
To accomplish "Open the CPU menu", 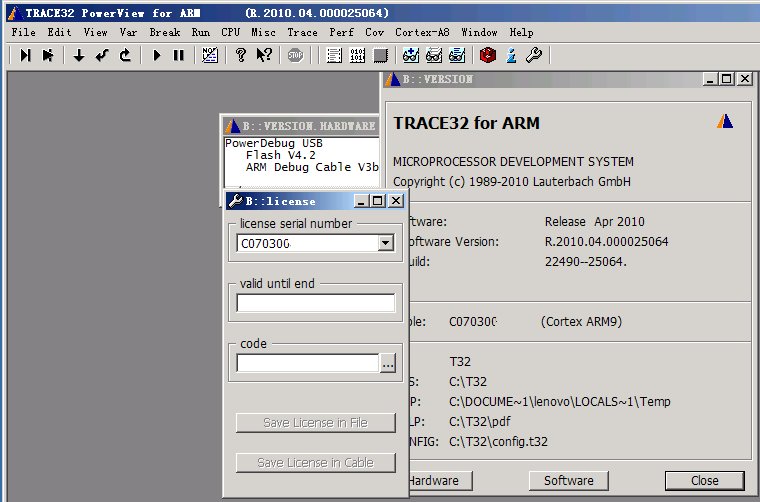I will coord(230,32).
